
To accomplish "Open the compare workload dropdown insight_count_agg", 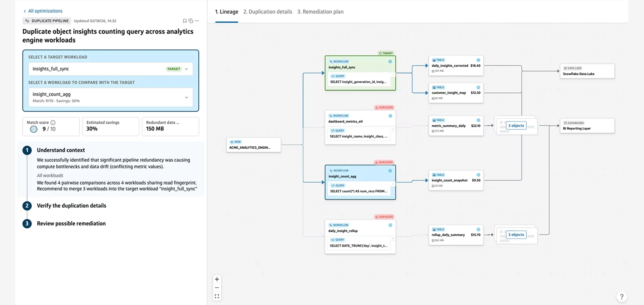I will (x=111, y=97).
